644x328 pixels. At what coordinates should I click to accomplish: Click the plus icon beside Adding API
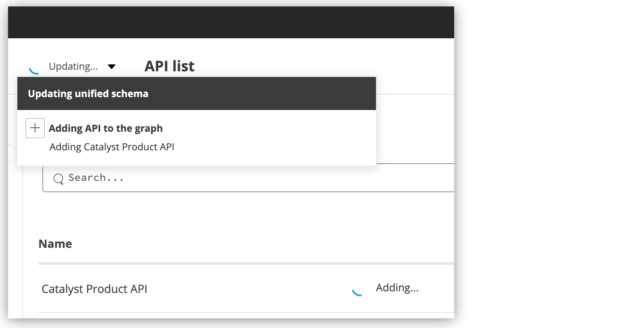[35, 128]
